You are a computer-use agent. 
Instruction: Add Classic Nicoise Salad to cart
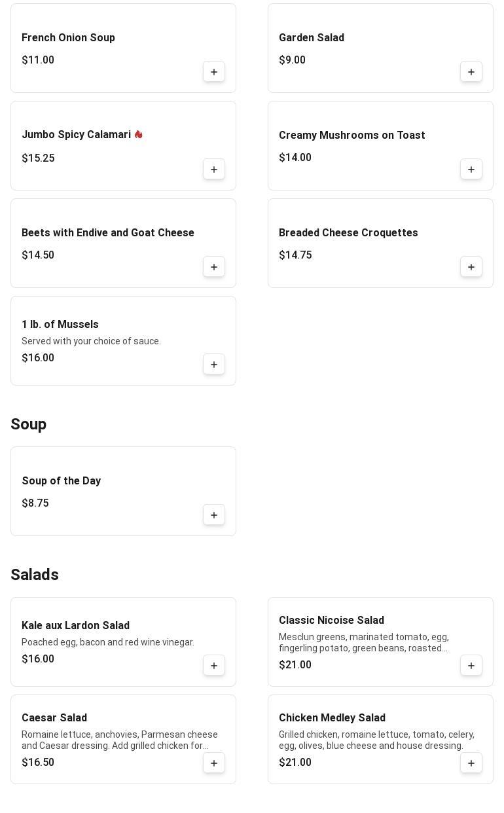tap(471, 666)
